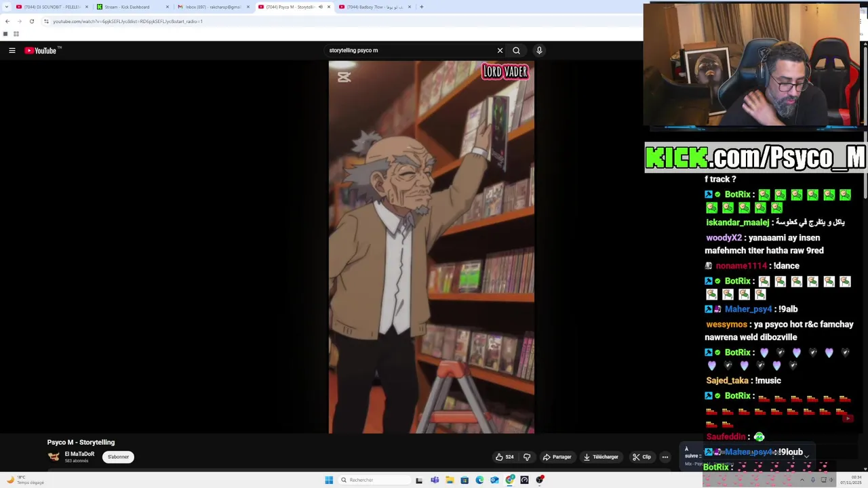The image size is (868, 488).
Task: Click the 'wessymos' chat username
Action: click(726, 325)
